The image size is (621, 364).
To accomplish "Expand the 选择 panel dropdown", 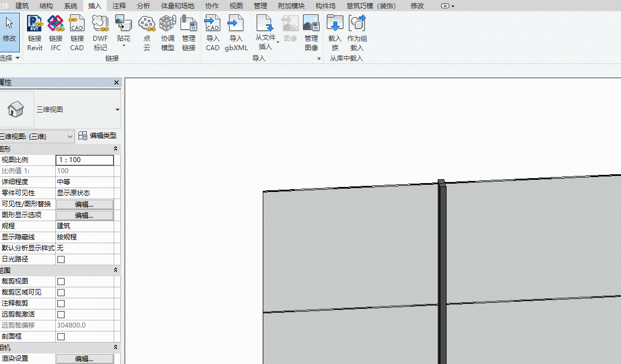I will click(18, 58).
